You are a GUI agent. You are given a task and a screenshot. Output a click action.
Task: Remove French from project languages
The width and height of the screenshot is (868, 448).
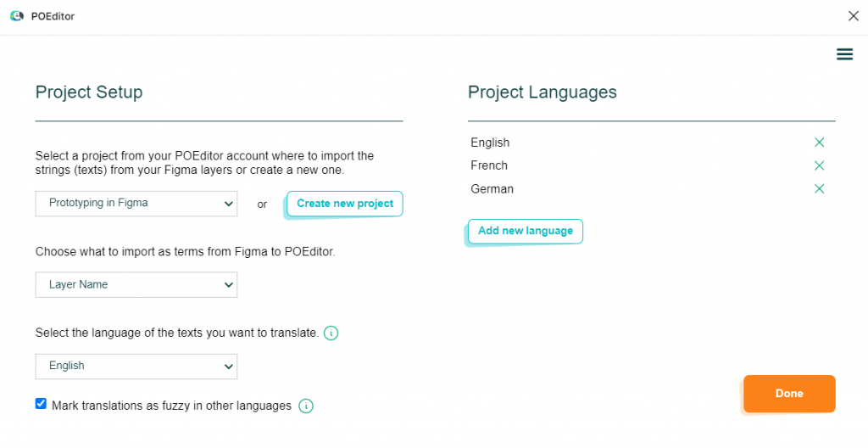click(x=820, y=165)
